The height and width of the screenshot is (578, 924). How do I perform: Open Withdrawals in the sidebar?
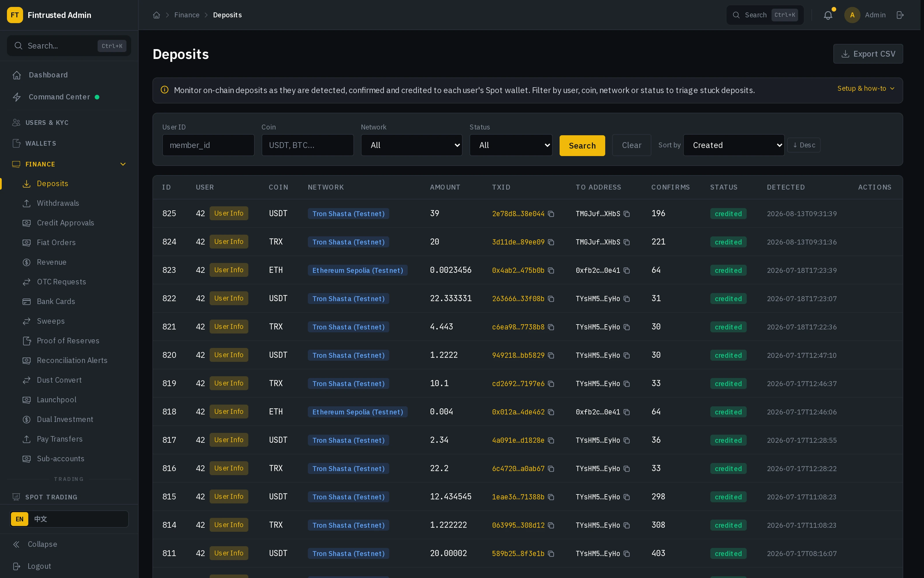[x=58, y=203]
